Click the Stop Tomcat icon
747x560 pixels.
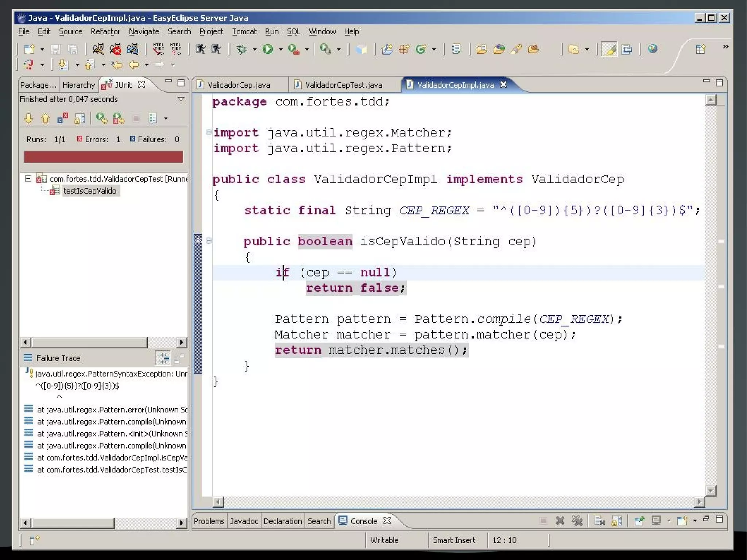pos(115,49)
